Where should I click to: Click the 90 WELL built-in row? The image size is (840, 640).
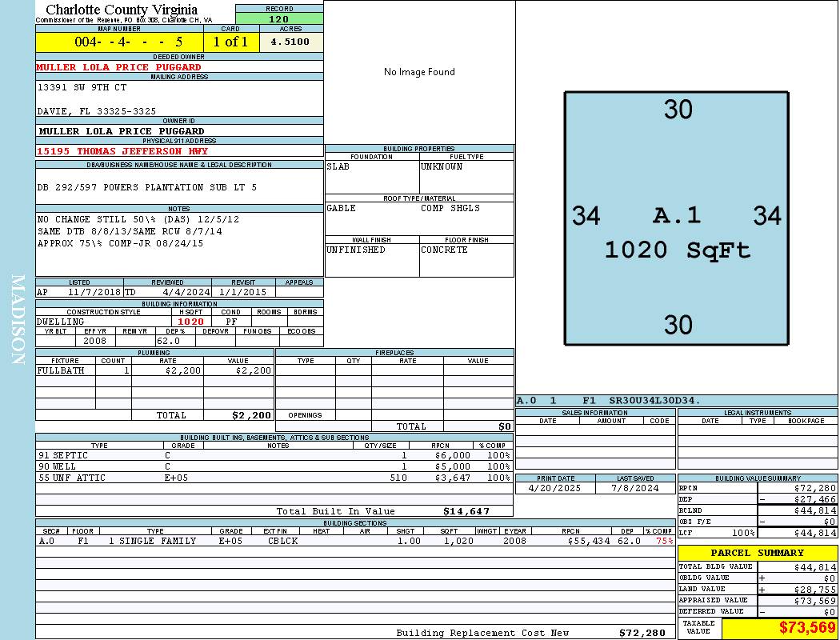274,467
